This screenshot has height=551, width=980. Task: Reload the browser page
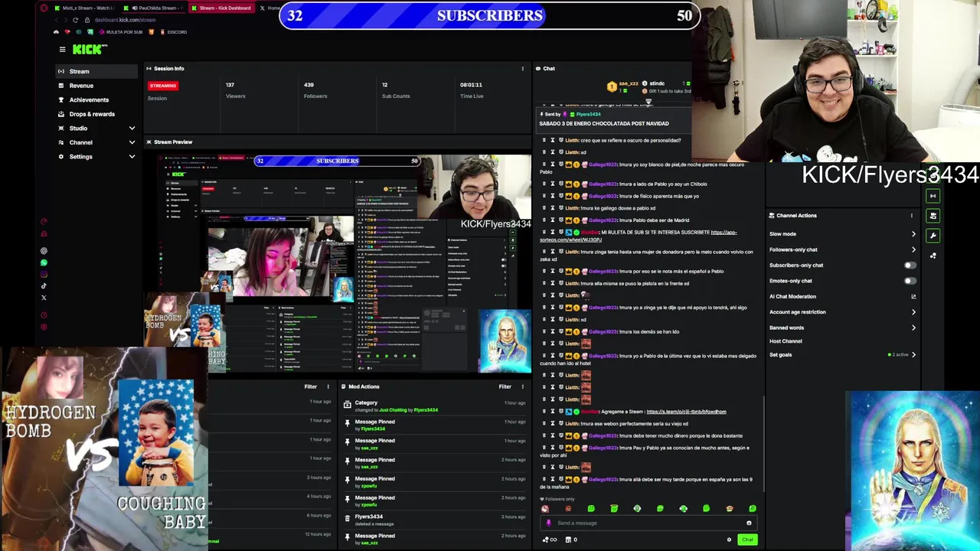click(x=75, y=20)
